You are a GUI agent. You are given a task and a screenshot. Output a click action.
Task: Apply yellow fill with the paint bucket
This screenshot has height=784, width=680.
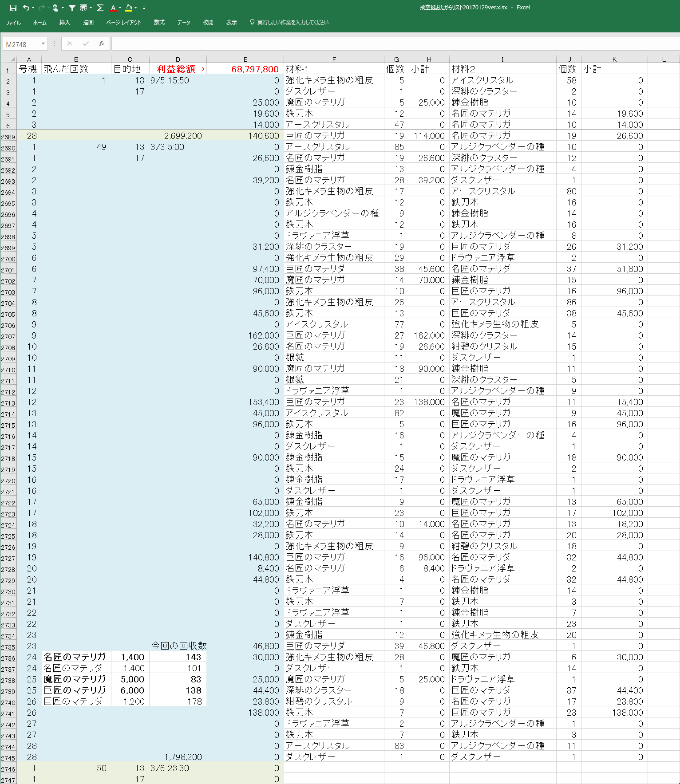[128, 8]
